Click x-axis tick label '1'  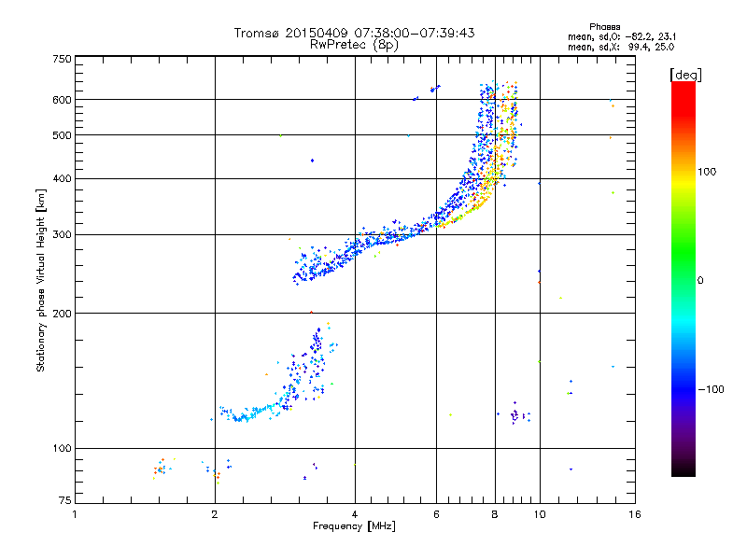[x=75, y=514]
